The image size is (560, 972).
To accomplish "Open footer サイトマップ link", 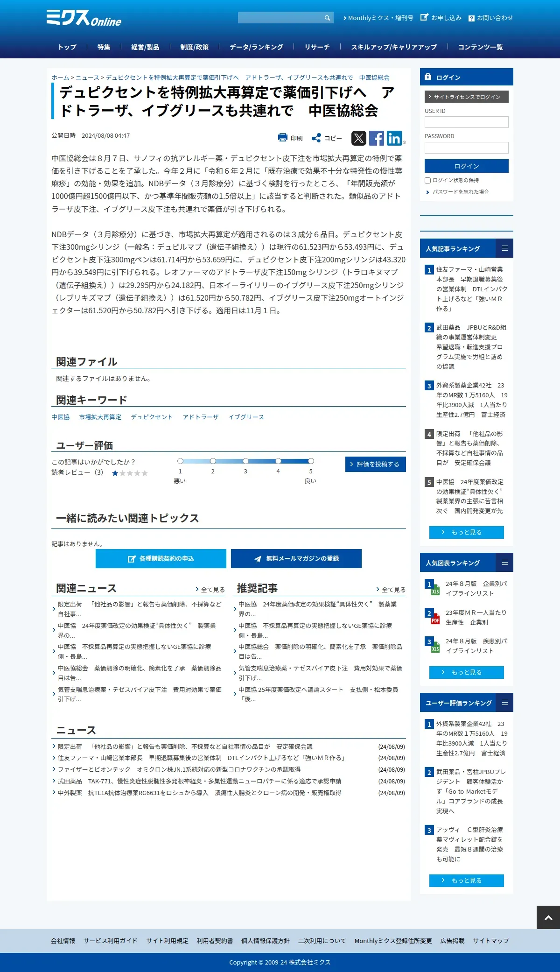I will [x=491, y=941].
